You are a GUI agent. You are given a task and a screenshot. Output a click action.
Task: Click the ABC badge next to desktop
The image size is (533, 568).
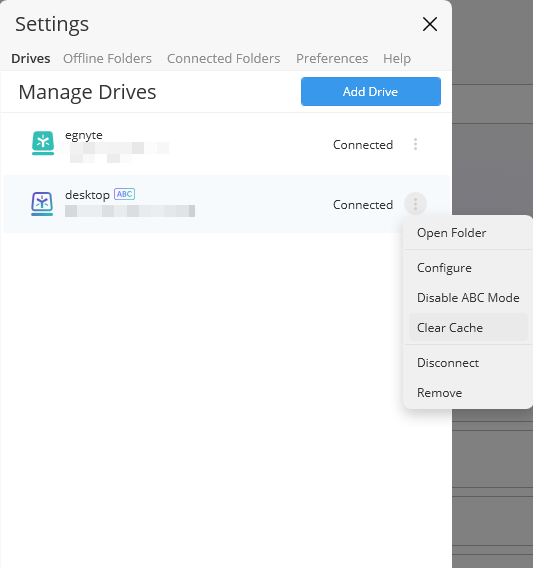pos(125,194)
